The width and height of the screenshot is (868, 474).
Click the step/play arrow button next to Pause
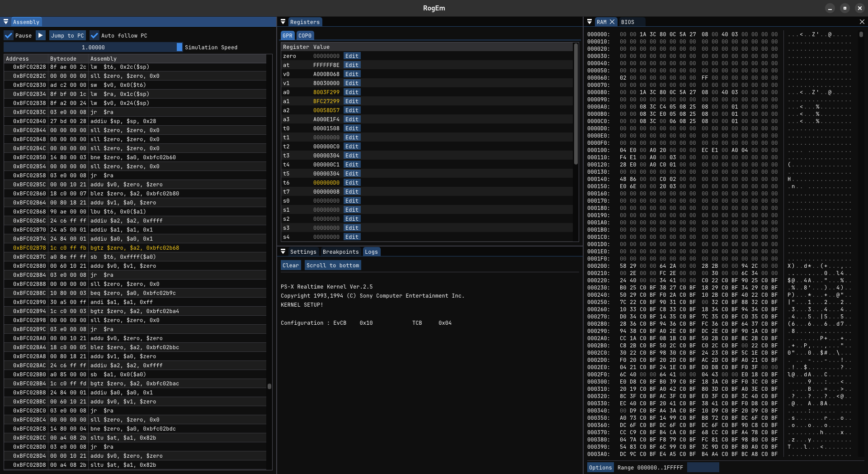coord(41,35)
